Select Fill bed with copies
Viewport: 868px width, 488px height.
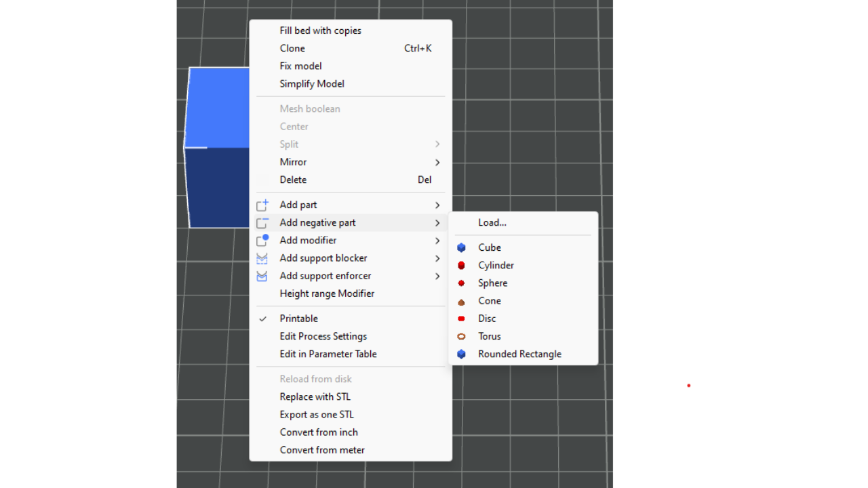click(x=320, y=30)
